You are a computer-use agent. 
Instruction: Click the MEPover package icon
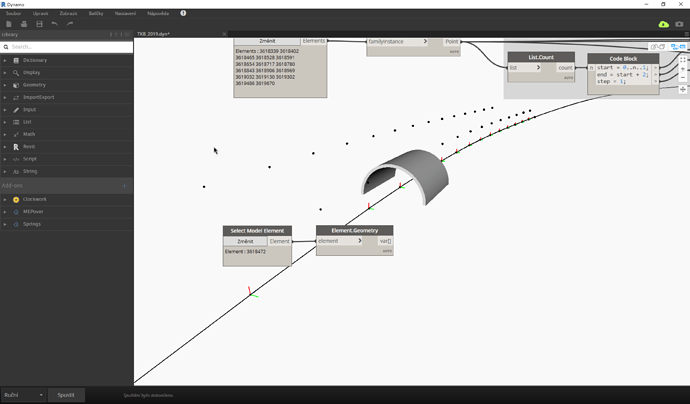(16, 212)
